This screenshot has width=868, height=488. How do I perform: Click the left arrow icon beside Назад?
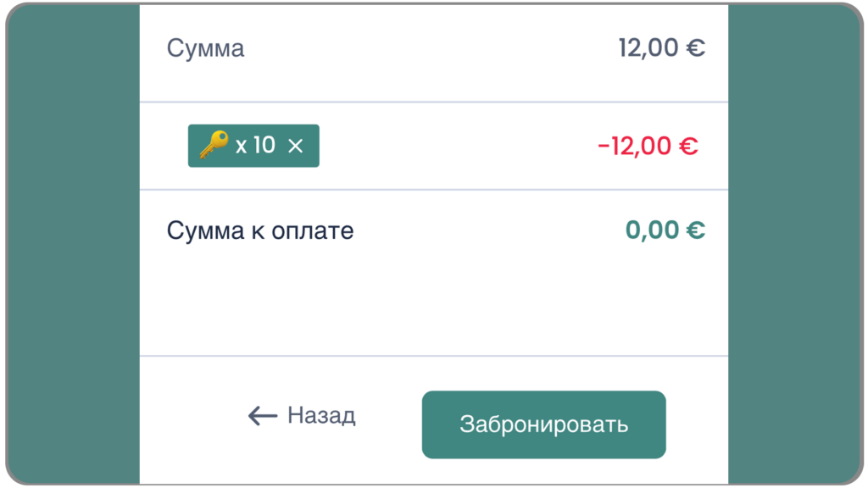[263, 415]
